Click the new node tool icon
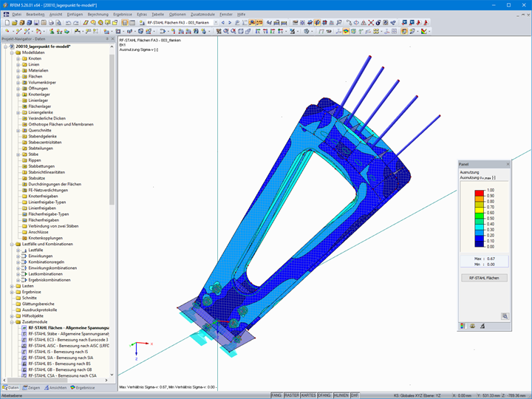 pyautogui.click(x=7, y=31)
